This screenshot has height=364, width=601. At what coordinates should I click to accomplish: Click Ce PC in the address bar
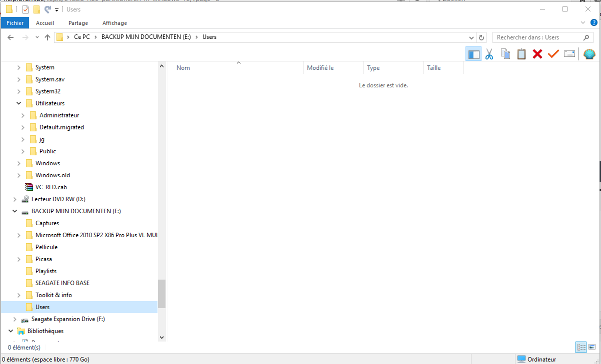point(82,37)
